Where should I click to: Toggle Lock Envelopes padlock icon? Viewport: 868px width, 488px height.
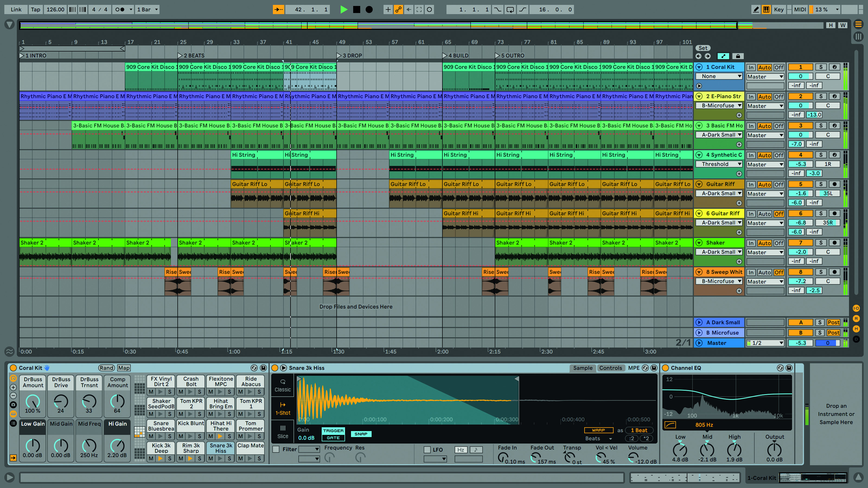pyautogui.click(x=738, y=56)
